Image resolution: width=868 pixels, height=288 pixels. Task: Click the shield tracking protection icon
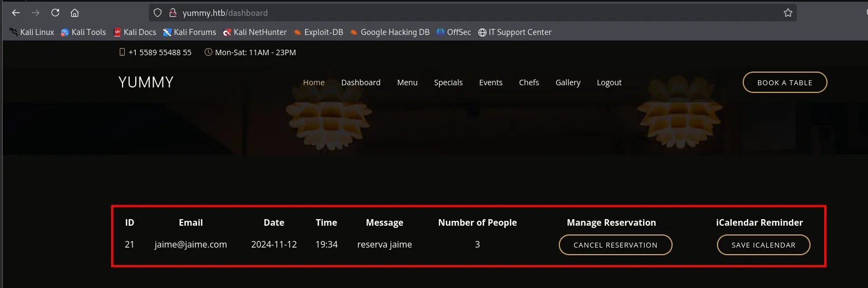[158, 13]
